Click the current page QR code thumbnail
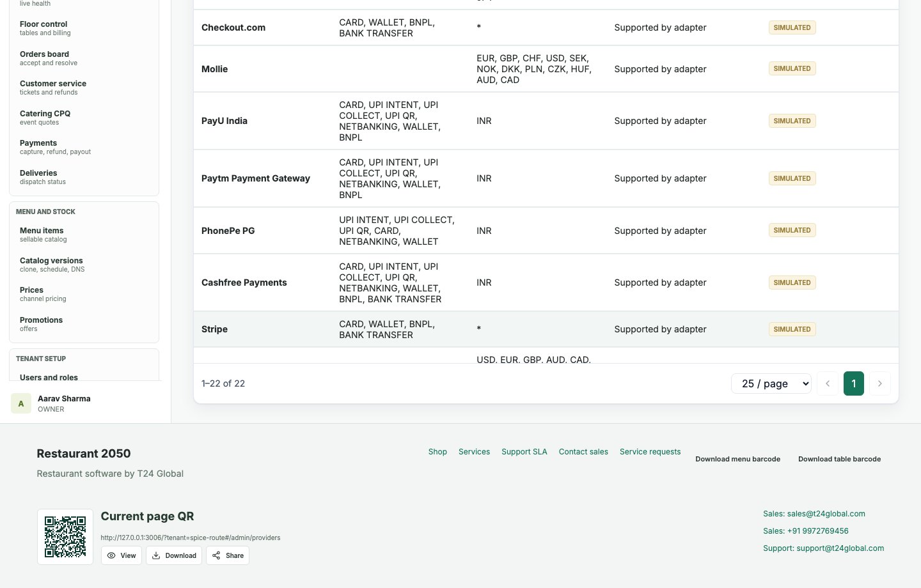 pyautogui.click(x=65, y=537)
